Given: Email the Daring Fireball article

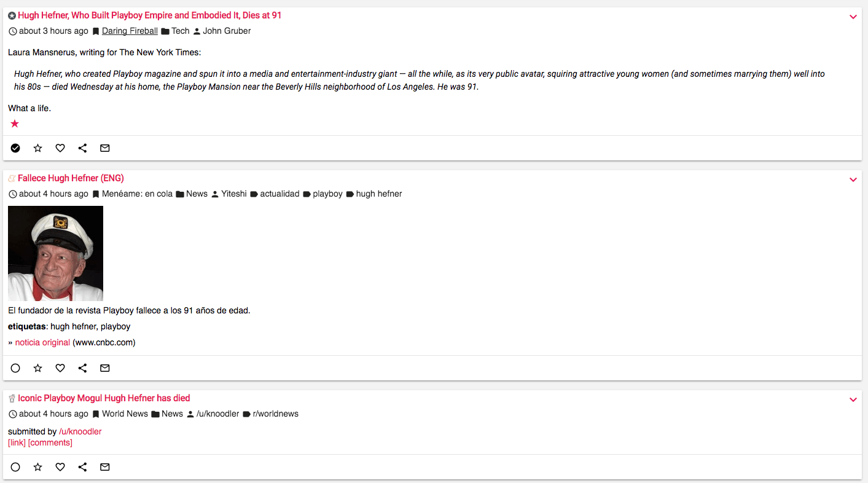Looking at the screenshot, I should 105,148.
